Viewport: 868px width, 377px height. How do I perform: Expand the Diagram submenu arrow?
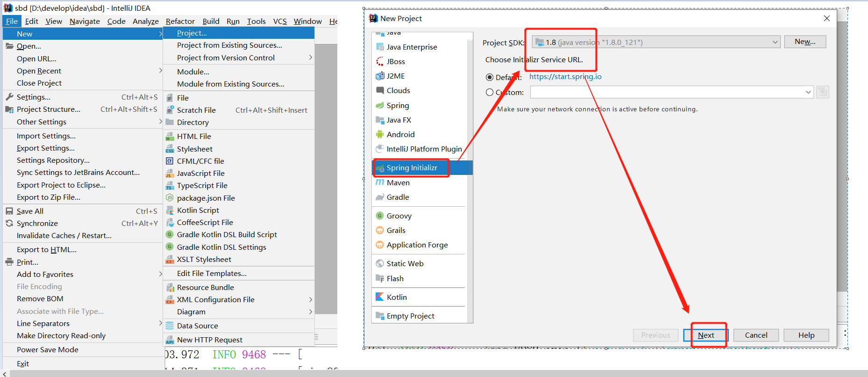311,312
